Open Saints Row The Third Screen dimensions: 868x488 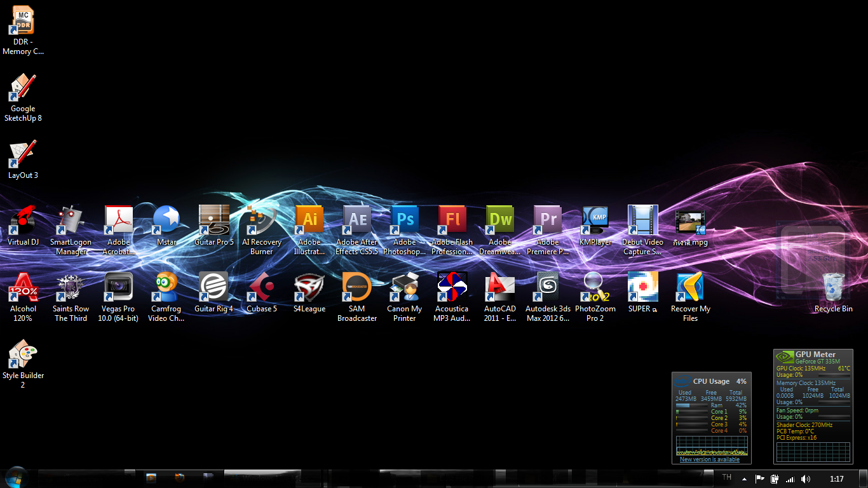[71, 297]
